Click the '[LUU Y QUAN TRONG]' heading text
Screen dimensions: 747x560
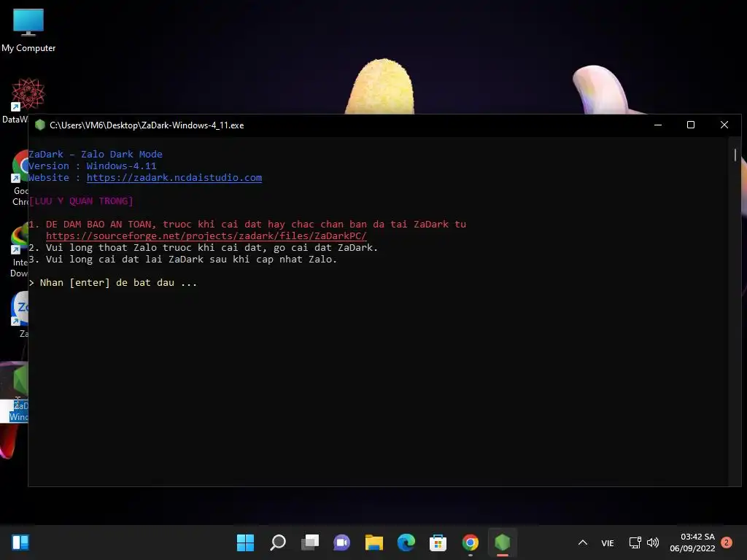tap(81, 201)
